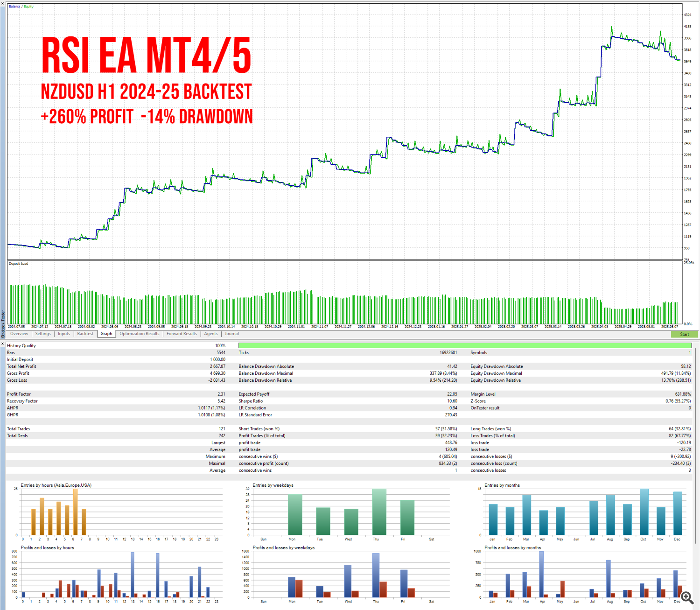The width and height of the screenshot is (700, 610).
Task: Click the Entries by weekdays chart title
Action: tap(273, 485)
